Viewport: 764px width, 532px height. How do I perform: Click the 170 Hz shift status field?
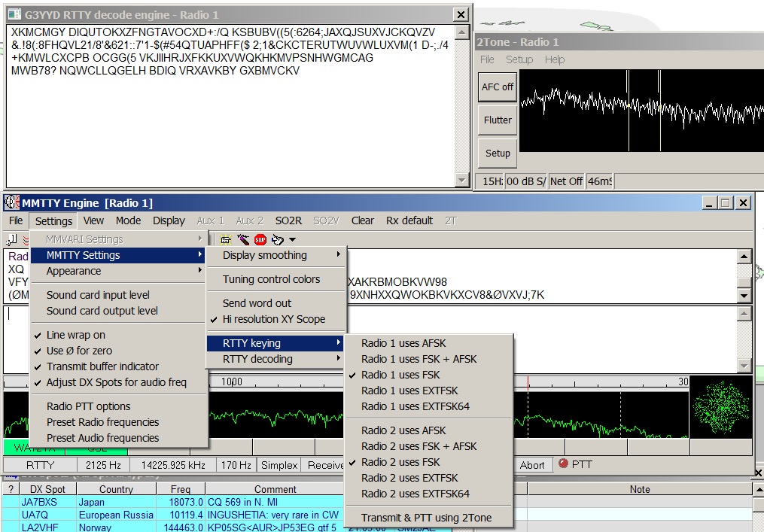point(236,465)
